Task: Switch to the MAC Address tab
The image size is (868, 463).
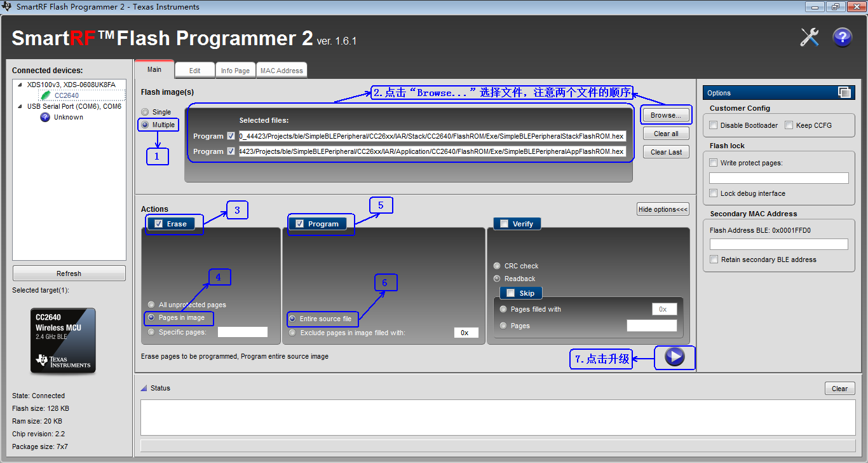Action: point(281,70)
